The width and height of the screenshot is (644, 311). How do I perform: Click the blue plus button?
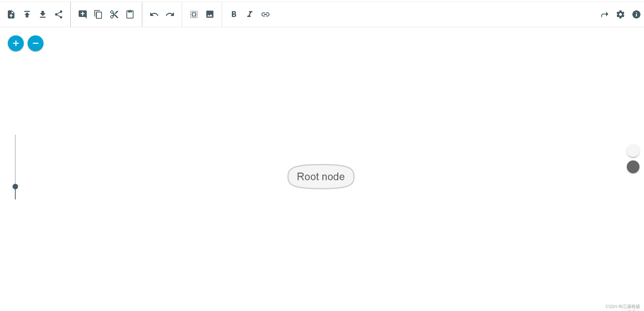coord(16,43)
